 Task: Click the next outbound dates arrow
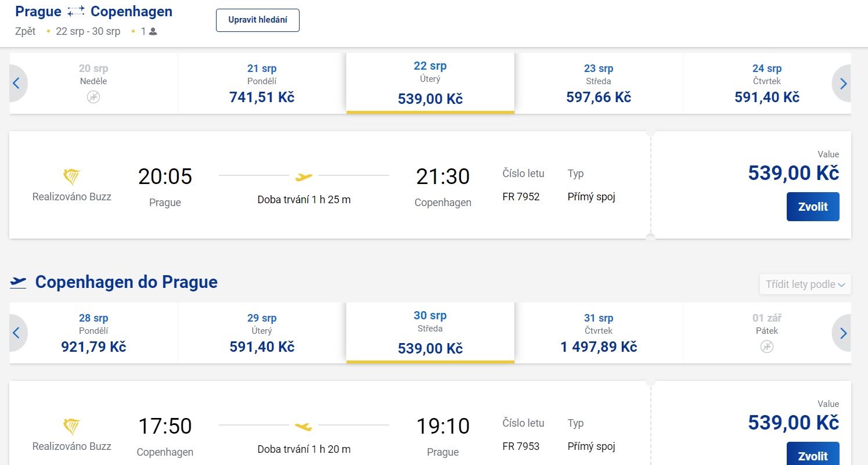pos(842,84)
